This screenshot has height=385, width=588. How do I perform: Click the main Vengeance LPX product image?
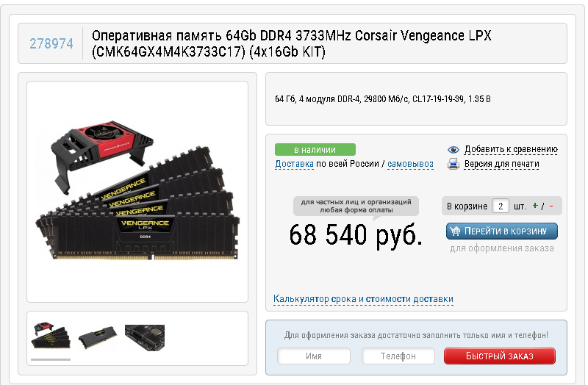click(137, 192)
